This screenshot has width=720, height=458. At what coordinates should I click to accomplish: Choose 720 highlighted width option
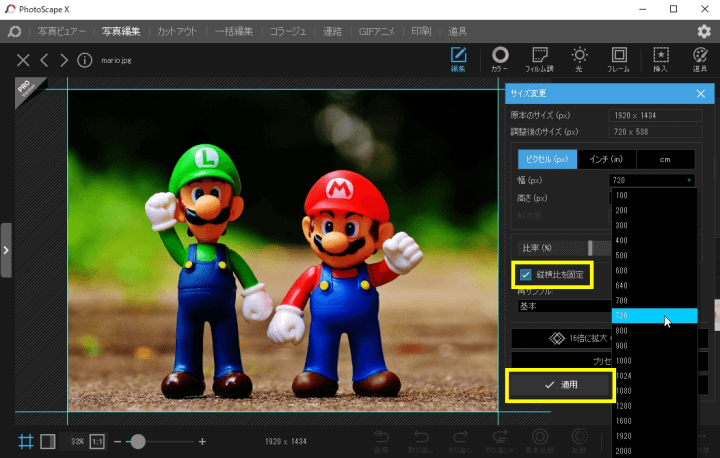click(x=654, y=316)
